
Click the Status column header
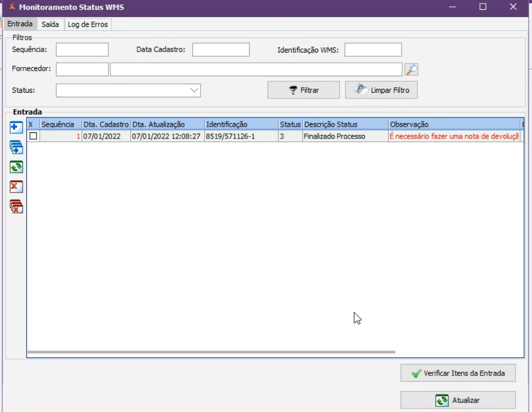(x=290, y=124)
